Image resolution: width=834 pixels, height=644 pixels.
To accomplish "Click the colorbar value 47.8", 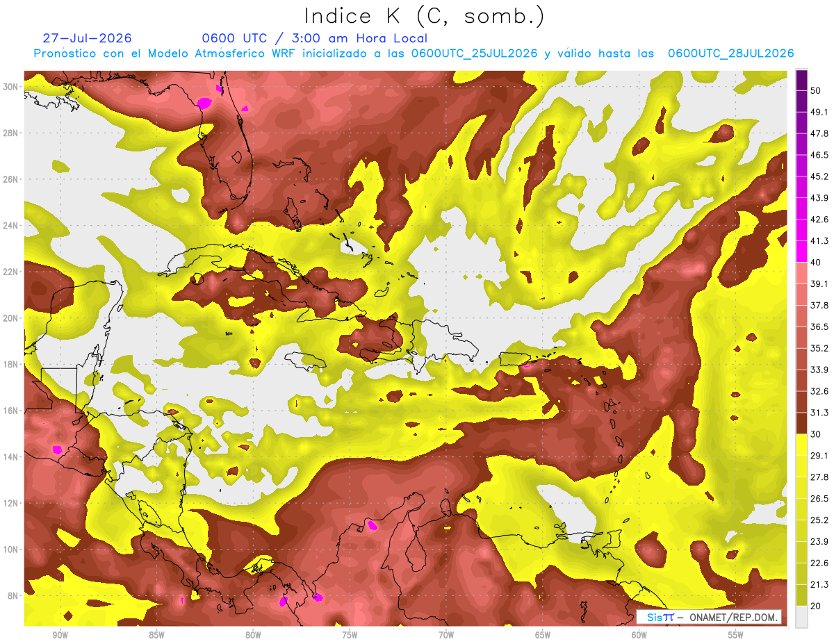I will coord(819,133).
